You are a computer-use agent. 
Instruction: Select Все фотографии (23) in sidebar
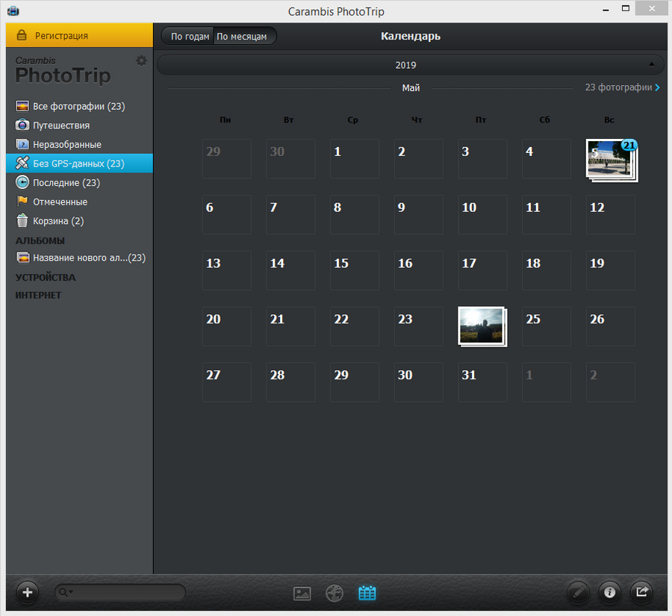coord(79,106)
